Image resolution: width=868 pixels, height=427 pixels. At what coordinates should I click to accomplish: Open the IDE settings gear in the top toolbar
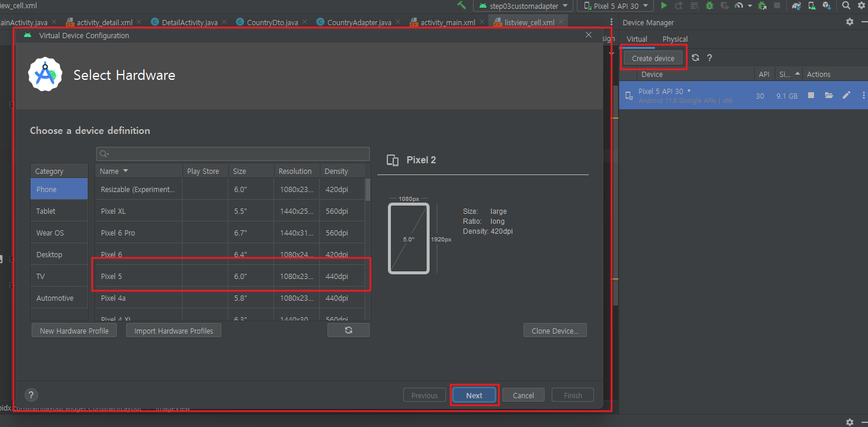coord(861,5)
